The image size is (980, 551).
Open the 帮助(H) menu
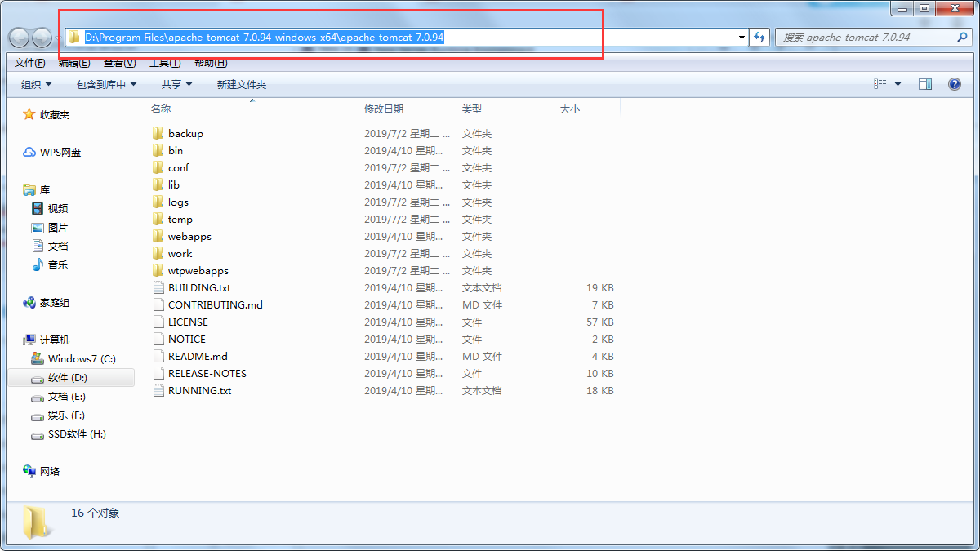coord(210,63)
